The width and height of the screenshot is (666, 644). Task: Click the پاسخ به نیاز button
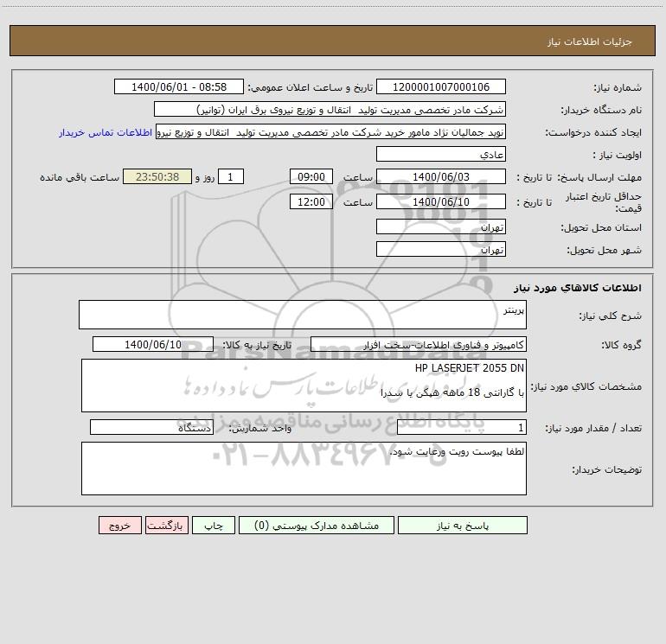tap(462, 525)
